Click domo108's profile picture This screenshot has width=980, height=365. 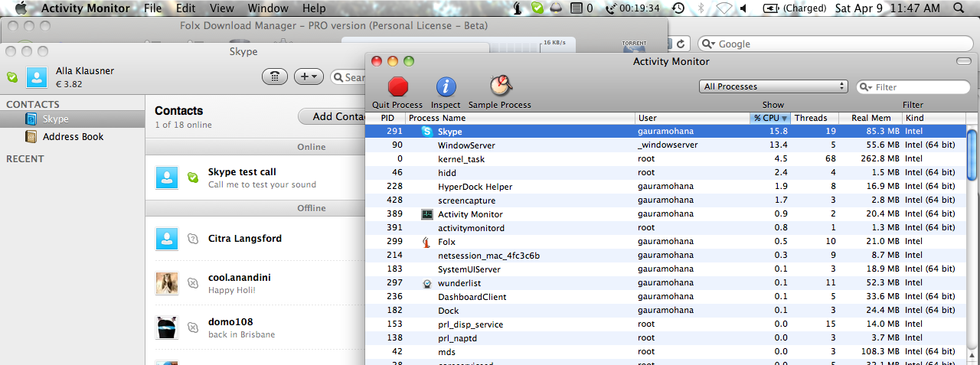[167, 328]
